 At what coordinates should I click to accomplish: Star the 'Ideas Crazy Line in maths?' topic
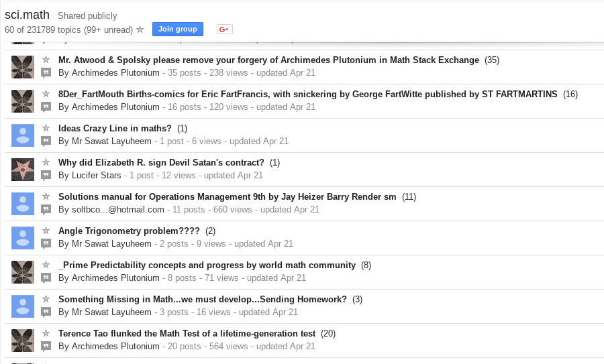(x=46, y=128)
